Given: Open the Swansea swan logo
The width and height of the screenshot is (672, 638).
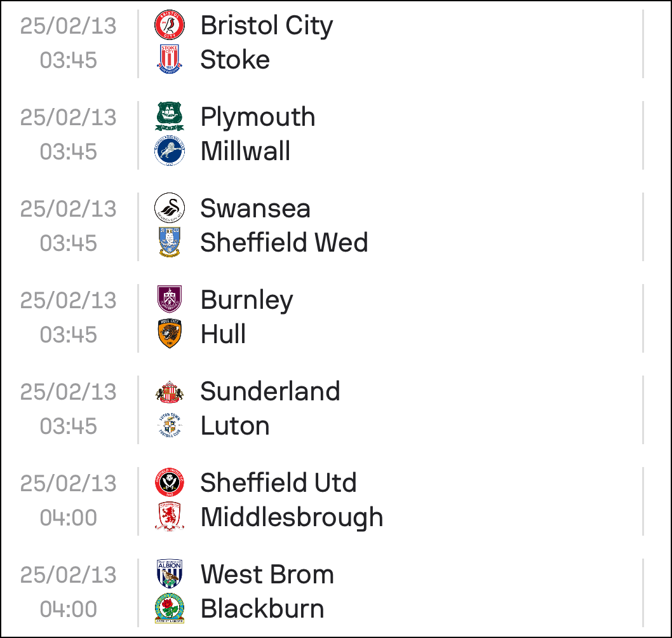Looking at the screenshot, I should [170, 208].
